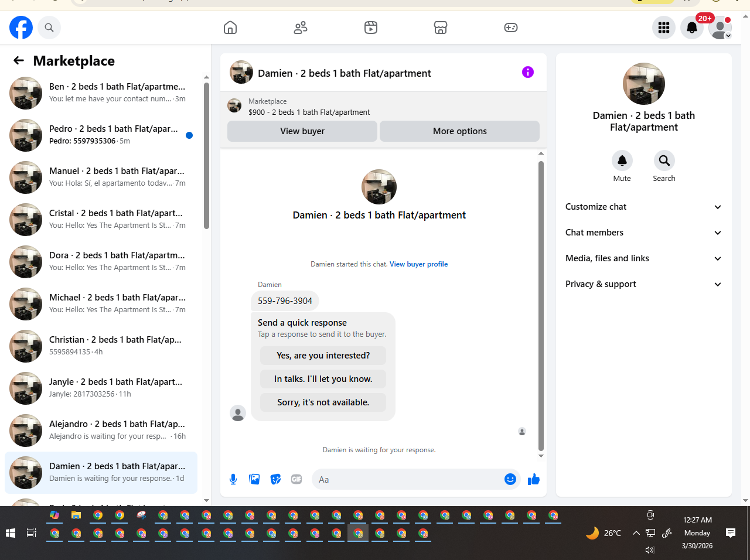
Task: Open Windows Start button
Action: pos(10,533)
